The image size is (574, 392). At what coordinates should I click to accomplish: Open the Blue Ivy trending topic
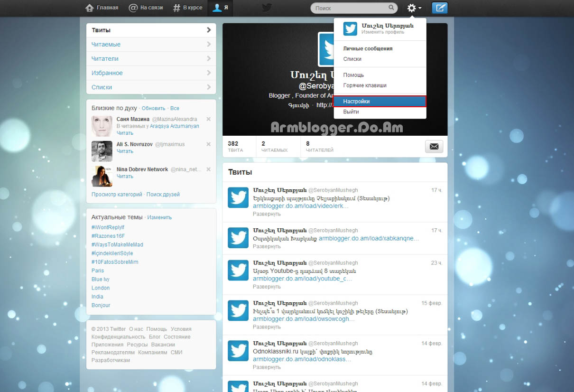[x=101, y=279]
